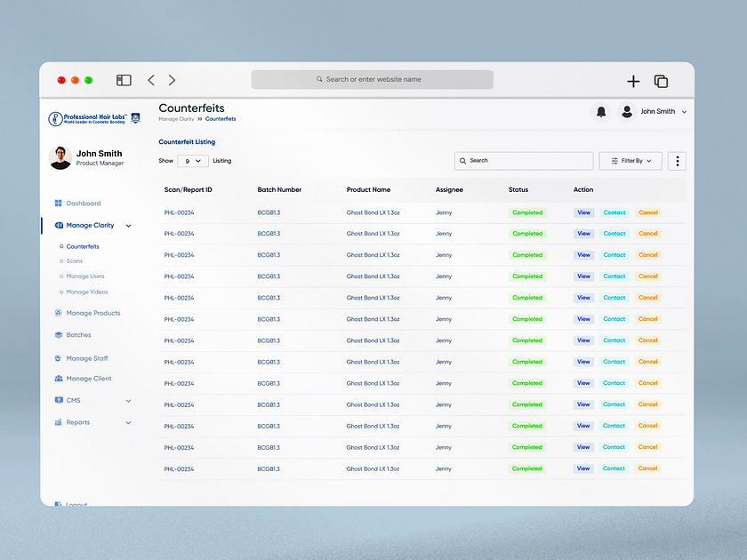Open Manage Products in the sidebar
The width and height of the screenshot is (747, 560).
click(92, 313)
